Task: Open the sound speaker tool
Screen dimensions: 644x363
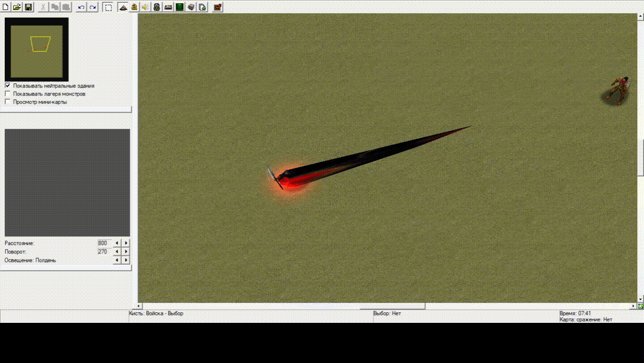Action: tap(145, 7)
